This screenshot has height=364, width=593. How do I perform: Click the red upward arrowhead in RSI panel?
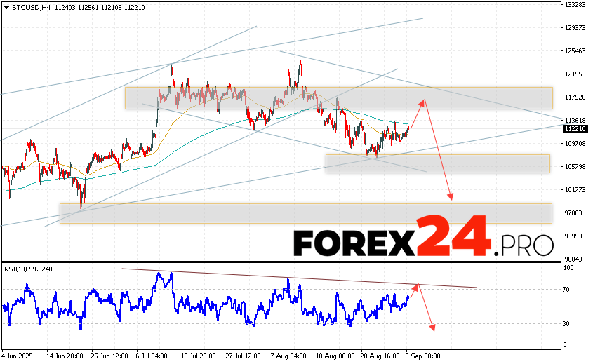coord(418,286)
